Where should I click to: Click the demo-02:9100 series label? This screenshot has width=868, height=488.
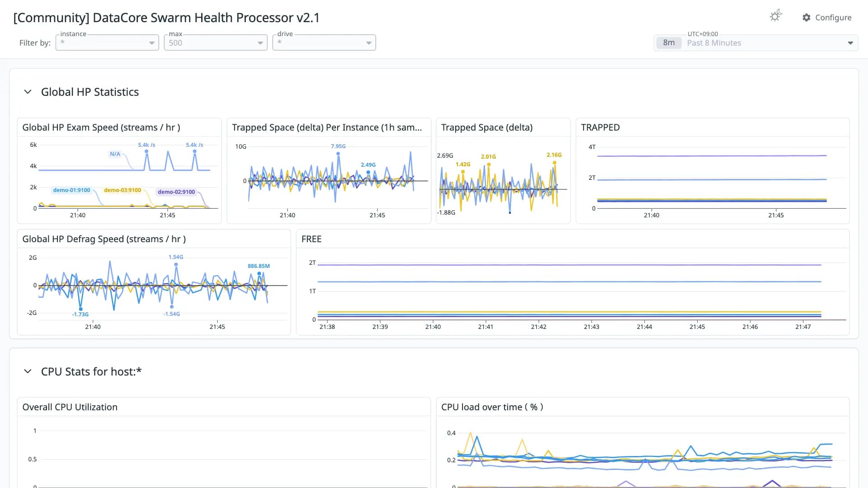click(x=176, y=192)
